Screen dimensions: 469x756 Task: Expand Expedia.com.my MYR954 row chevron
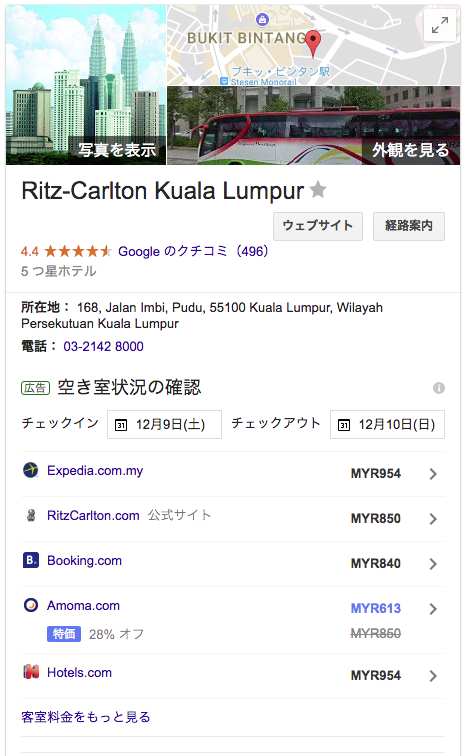point(433,474)
